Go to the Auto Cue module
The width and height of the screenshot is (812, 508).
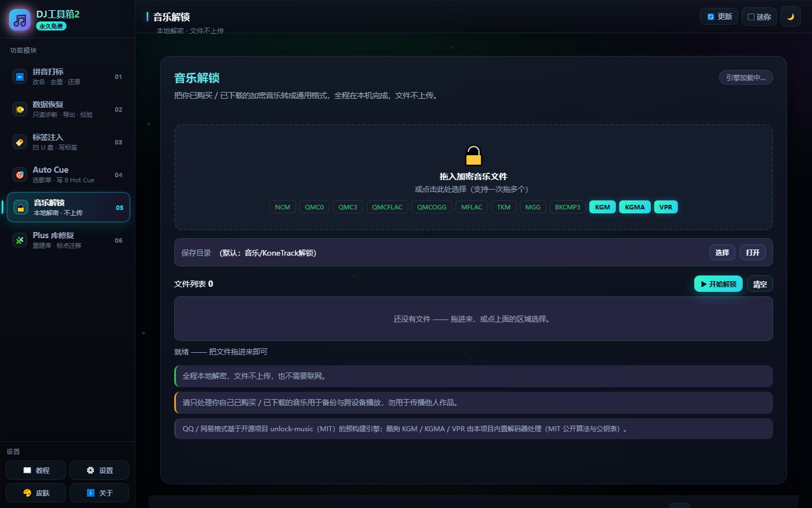[x=68, y=175]
